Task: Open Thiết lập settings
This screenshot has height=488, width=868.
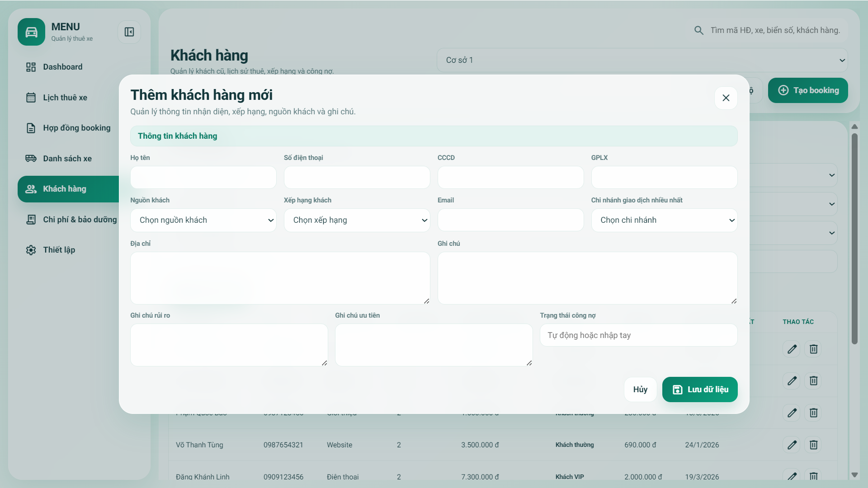Action: click(x=58, y=249)
